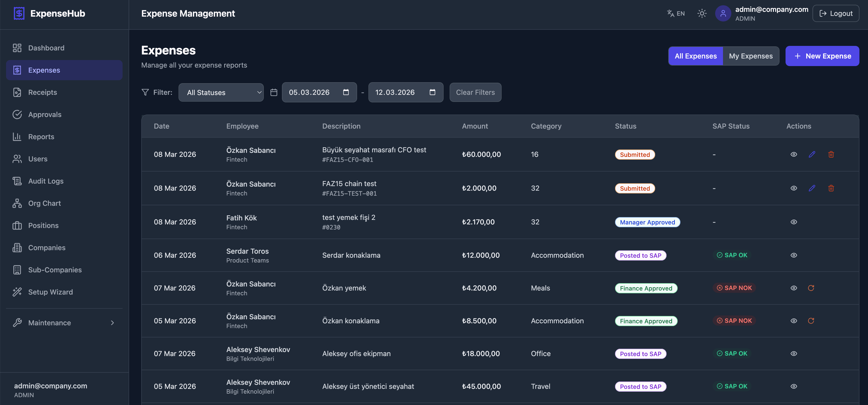This screenshot has height=405, width=868.
Task: Click the Date column header
Action: (161, 126)
